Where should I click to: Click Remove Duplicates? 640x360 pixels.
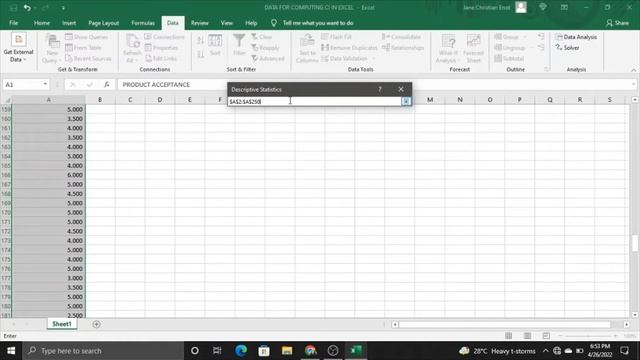[349, 48]
